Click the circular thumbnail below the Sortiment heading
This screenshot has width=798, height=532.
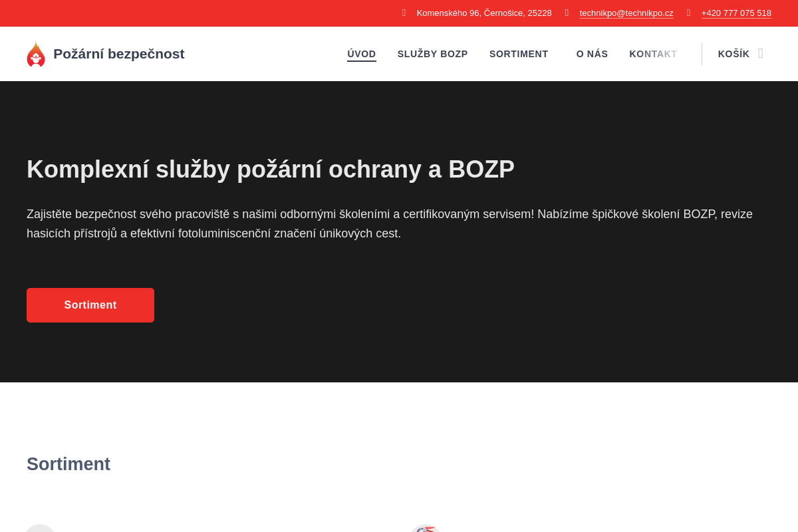(40, 527)
